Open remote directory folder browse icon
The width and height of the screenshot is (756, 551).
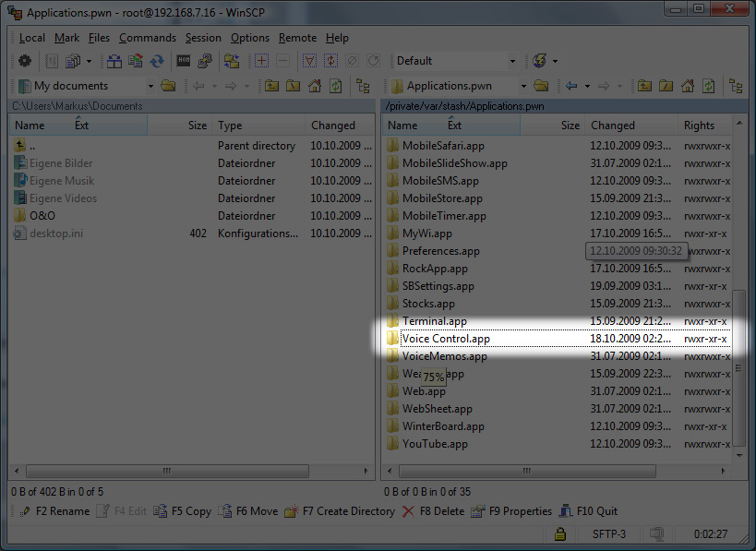(x=541, y=86)
